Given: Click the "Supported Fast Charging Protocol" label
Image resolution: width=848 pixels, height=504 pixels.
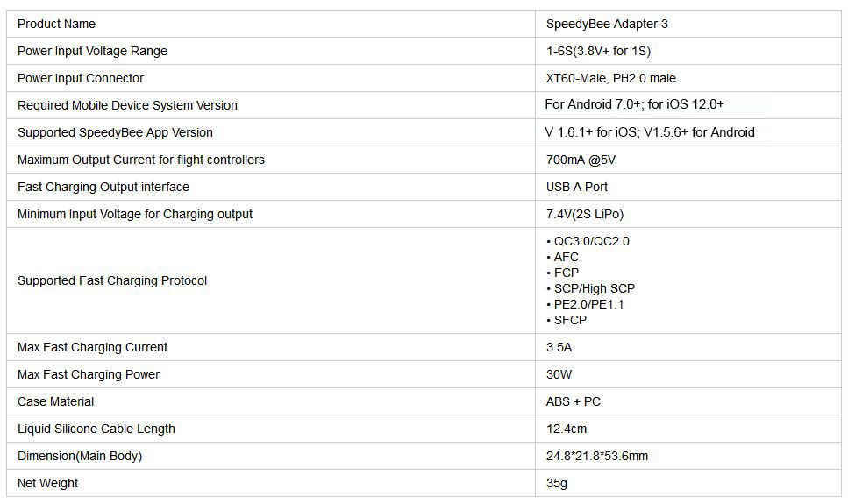Looking at the screenshot, I should pos(112,280).
